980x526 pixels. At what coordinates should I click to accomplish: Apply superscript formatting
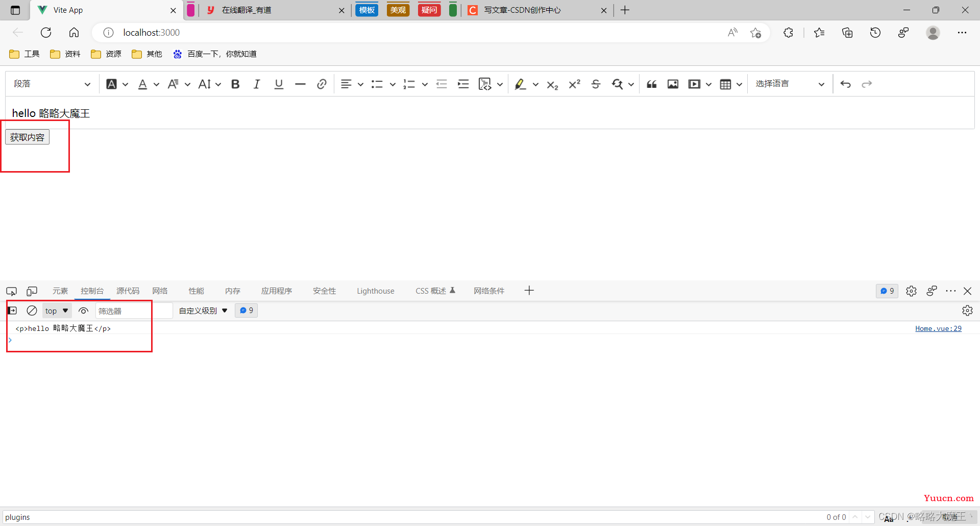(x=574, y=84)
